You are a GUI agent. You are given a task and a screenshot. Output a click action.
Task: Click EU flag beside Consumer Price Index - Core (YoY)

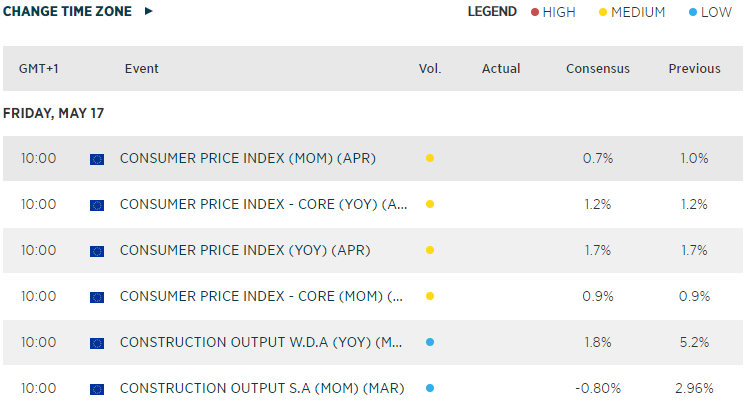tap(97, 205)
